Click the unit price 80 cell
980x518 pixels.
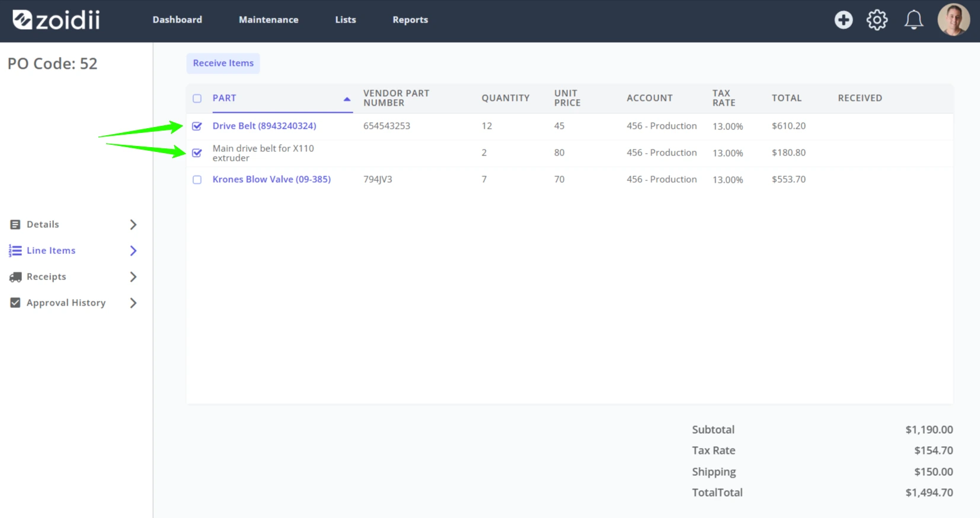[559, 152]
